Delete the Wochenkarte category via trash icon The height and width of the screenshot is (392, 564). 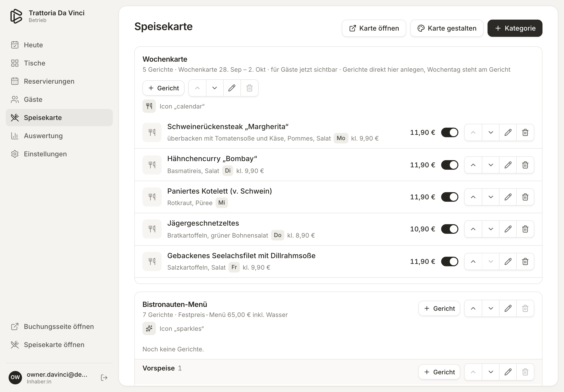249,88
